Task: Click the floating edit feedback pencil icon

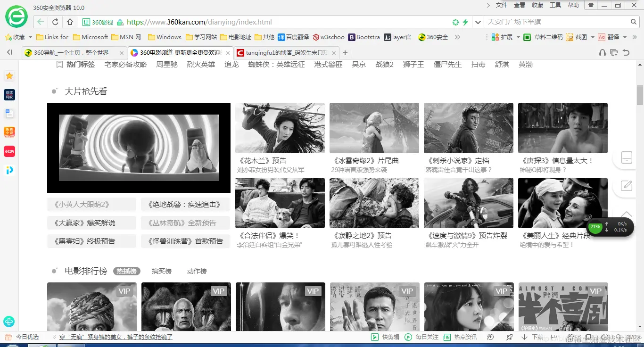Action: click(627, 185)
